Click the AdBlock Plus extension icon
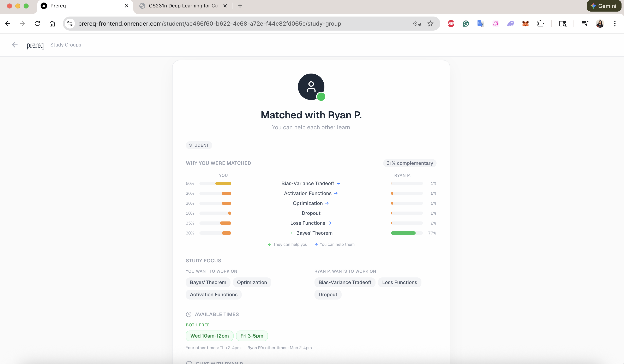Viewport: 624px width, 364px height. 451,24
